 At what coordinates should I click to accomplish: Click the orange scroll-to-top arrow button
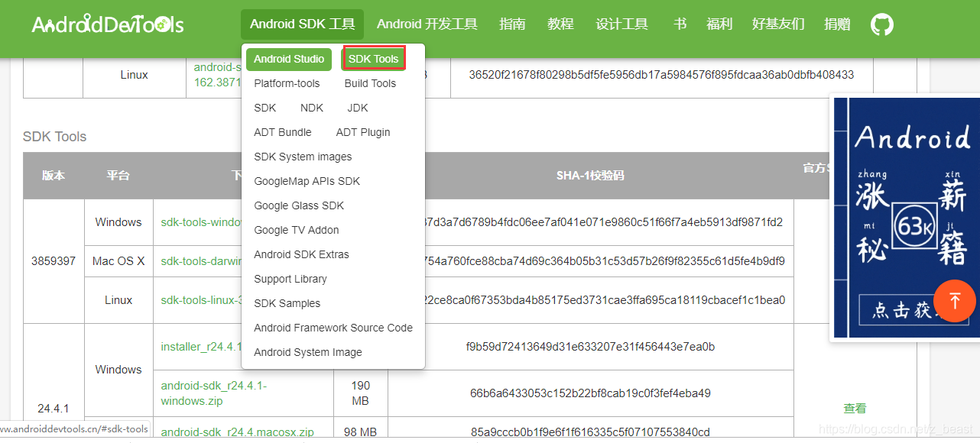[x=955, y=301]
